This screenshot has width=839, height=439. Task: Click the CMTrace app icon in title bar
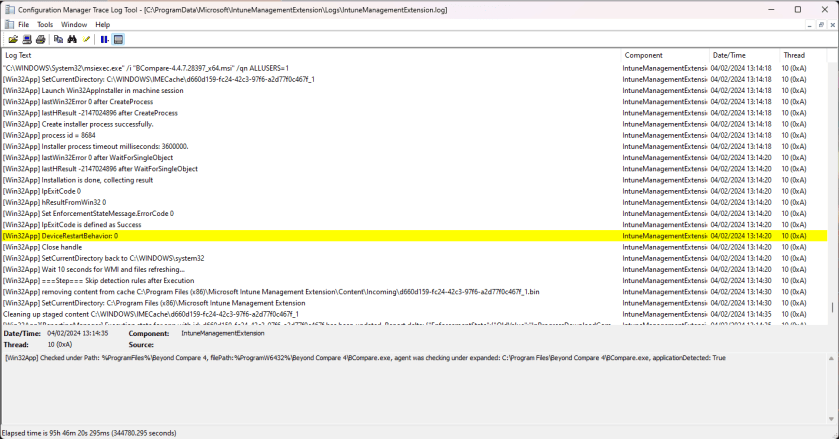point(9,10)
